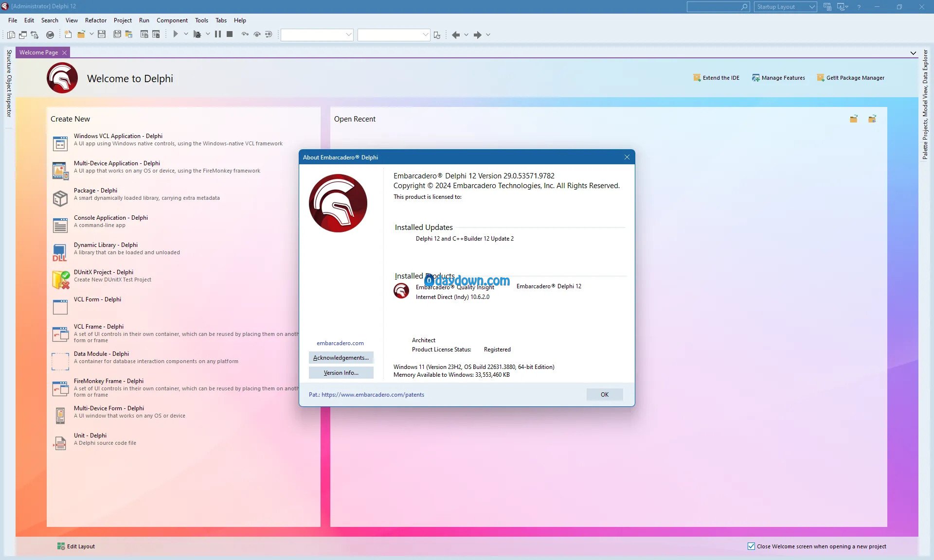
Task: Select the Welcome Page tab
Action: [38, 52]
